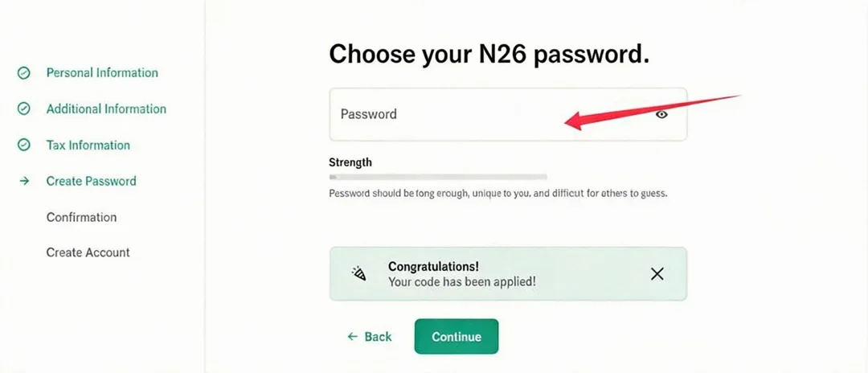This screenshot has height=373, width=868.
Task: Select the Create Account step
Action: click(88, 252)
